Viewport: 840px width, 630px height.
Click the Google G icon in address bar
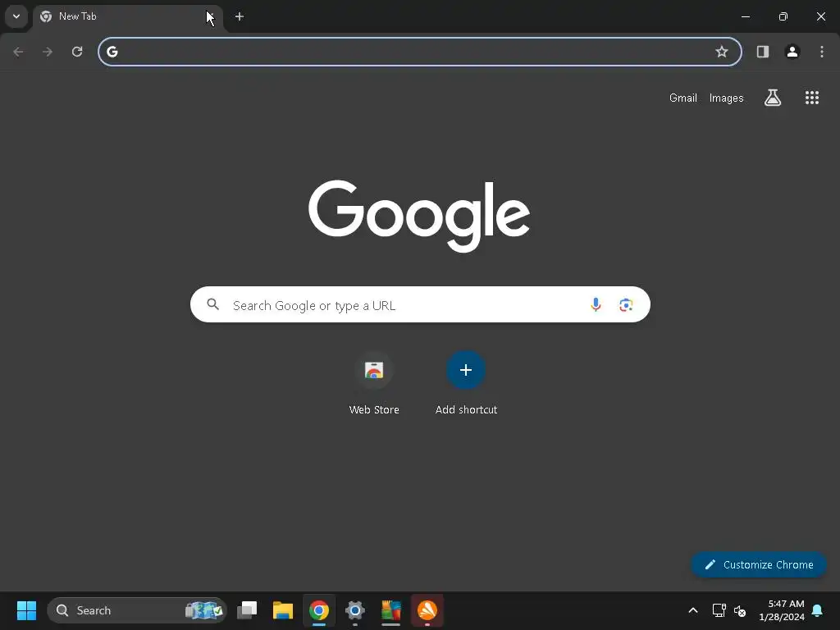112,52
